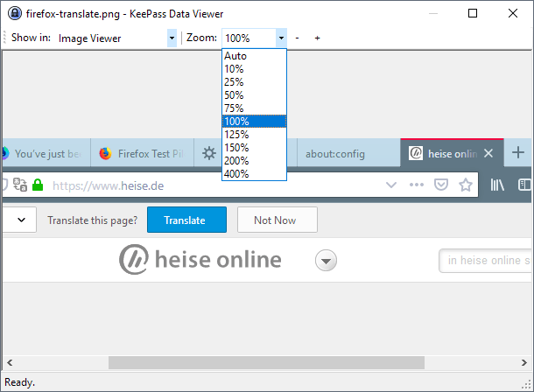
Task: Click the heise favicon on the active tab
Action: click(416, 153)
